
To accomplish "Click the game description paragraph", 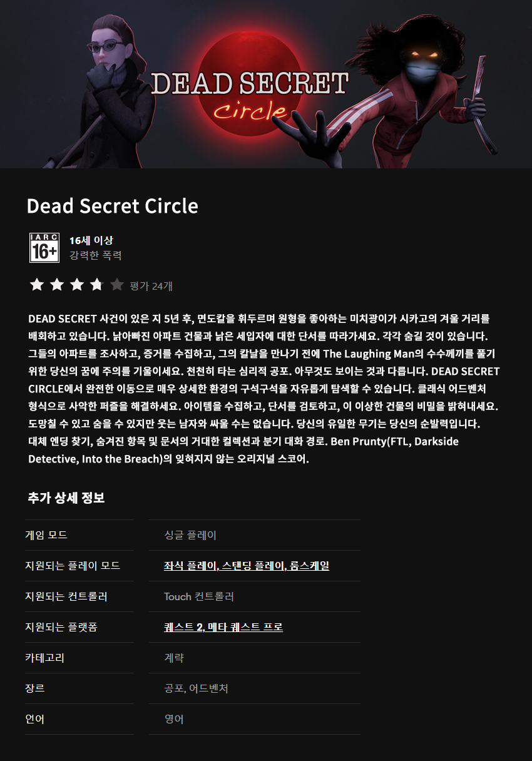I will point(264,389).
